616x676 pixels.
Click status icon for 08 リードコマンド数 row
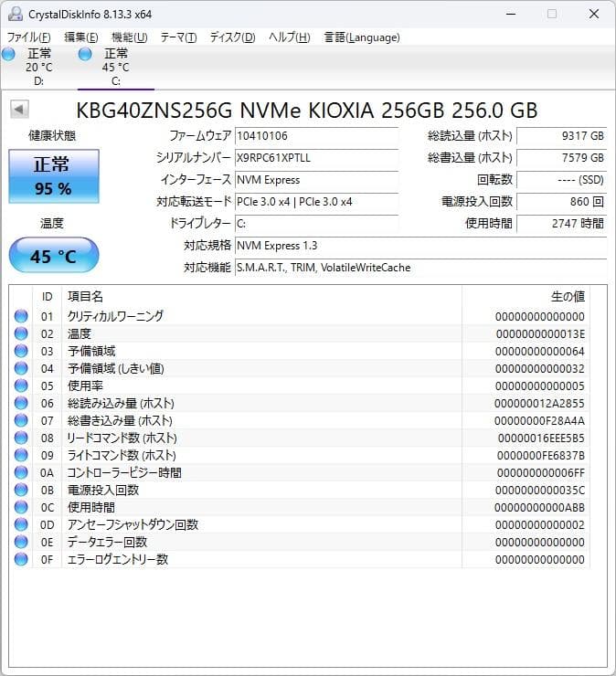tap(21, 438)
